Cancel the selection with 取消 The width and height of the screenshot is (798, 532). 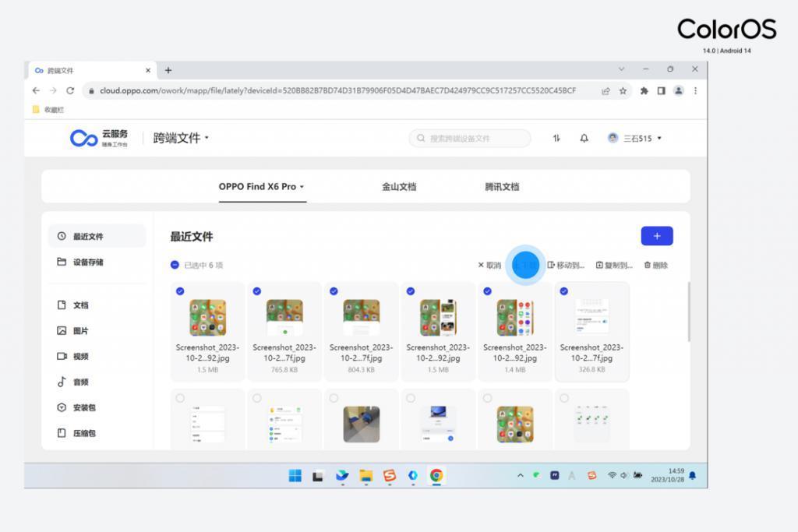(489, 265)
